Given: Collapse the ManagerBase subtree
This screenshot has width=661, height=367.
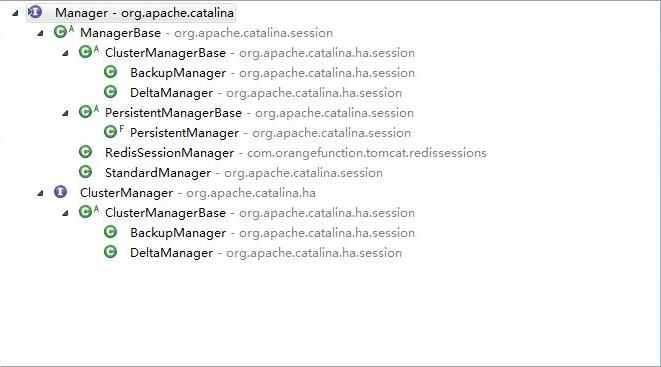Looking at the screenshot, I should [x=40, y=33].
